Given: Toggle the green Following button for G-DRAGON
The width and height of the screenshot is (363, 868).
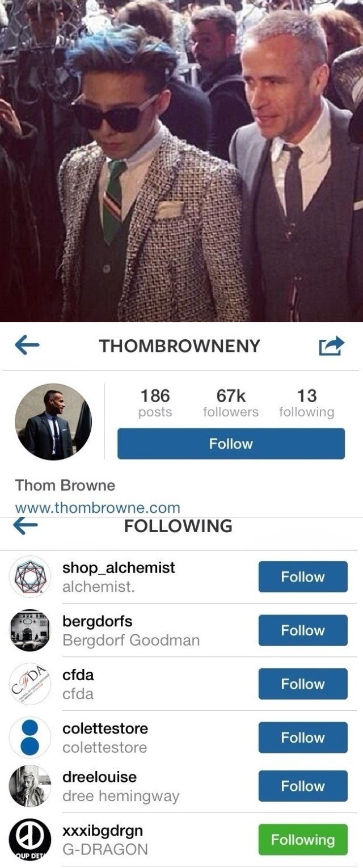Looking at the screenshot, I should coord(303,840).
